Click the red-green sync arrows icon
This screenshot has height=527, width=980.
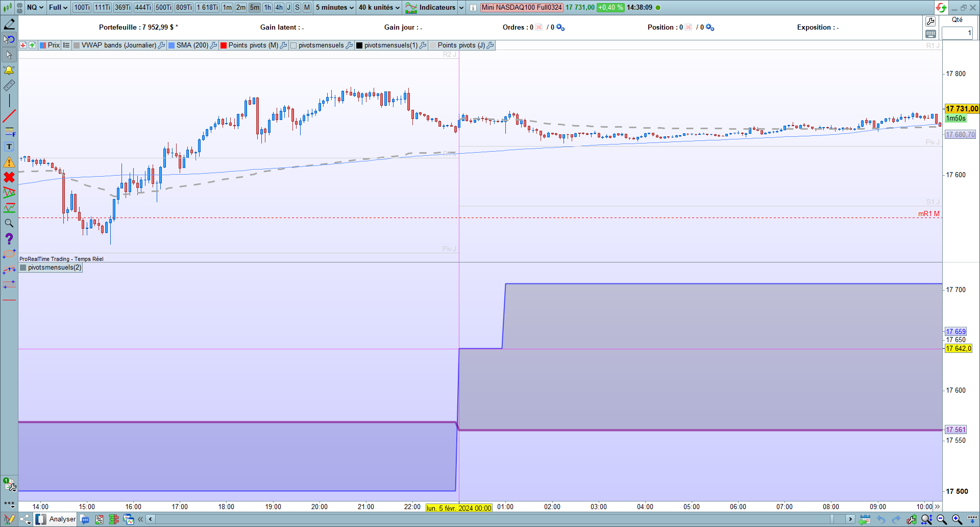tap(941, 8)
